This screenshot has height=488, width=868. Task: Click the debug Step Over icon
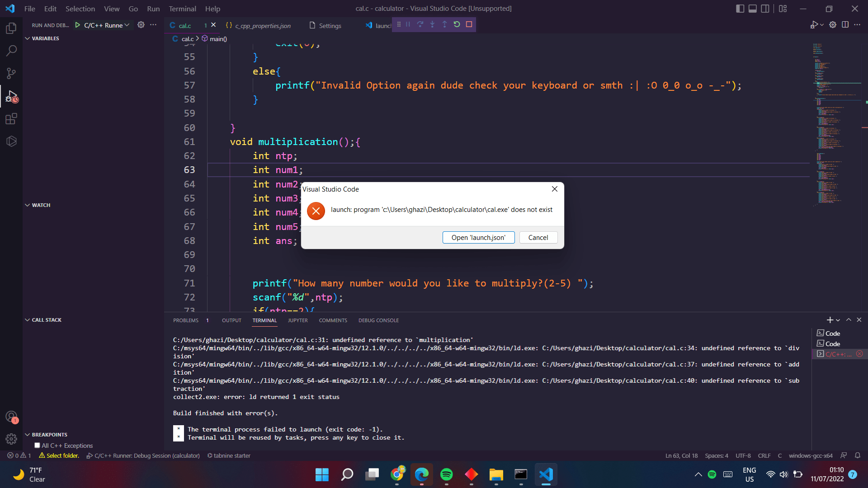[420, 24]
